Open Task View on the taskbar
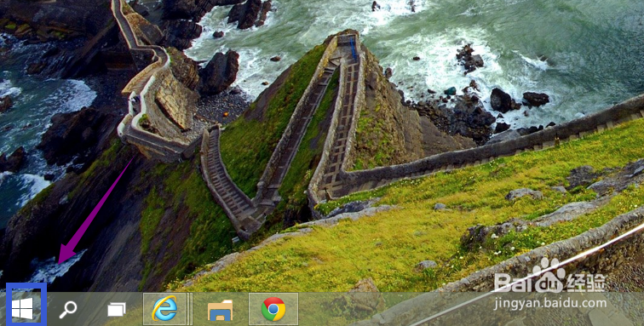The width and height of the screenshot is (644, 326). [x=117, y=309]
